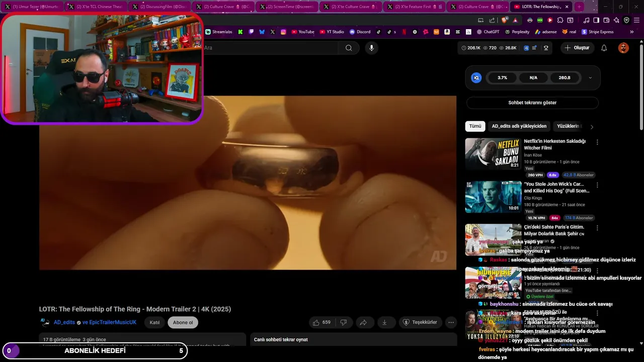
Task: Open the browser extensions puzzle icon
Action: click(560, 20)
